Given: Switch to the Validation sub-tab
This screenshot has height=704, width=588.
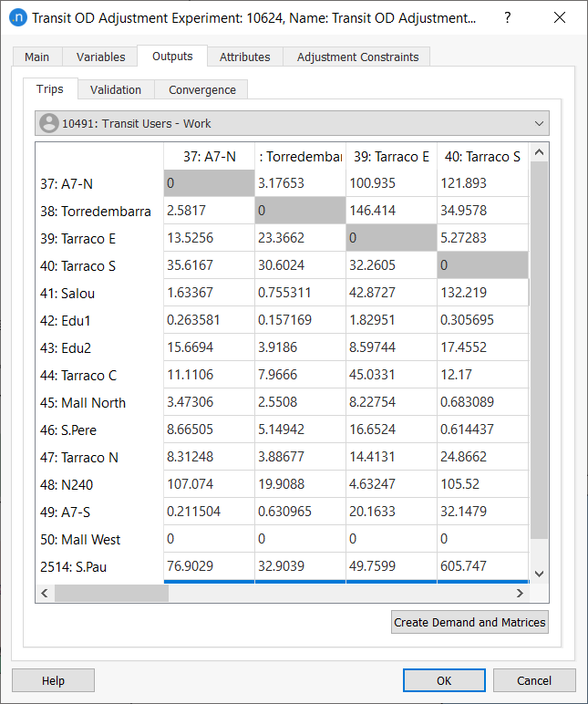Looking at the screenshot, I should coord(116,89).
